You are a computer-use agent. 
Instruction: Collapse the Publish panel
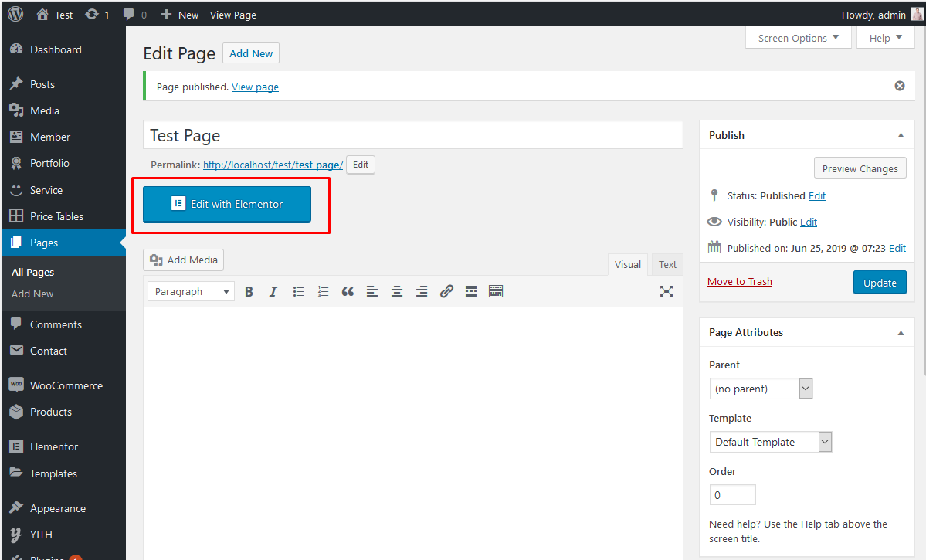pos(900,134)
